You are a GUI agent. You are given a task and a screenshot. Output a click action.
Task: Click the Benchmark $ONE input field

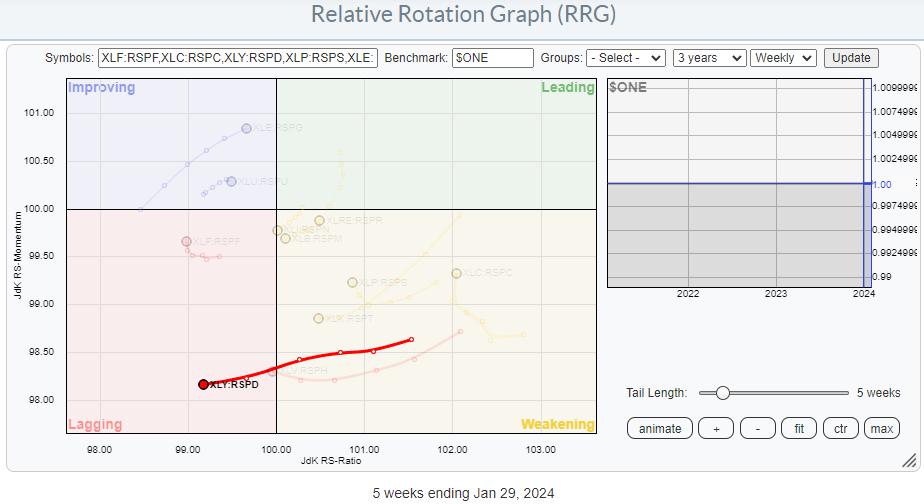[492, 58]
